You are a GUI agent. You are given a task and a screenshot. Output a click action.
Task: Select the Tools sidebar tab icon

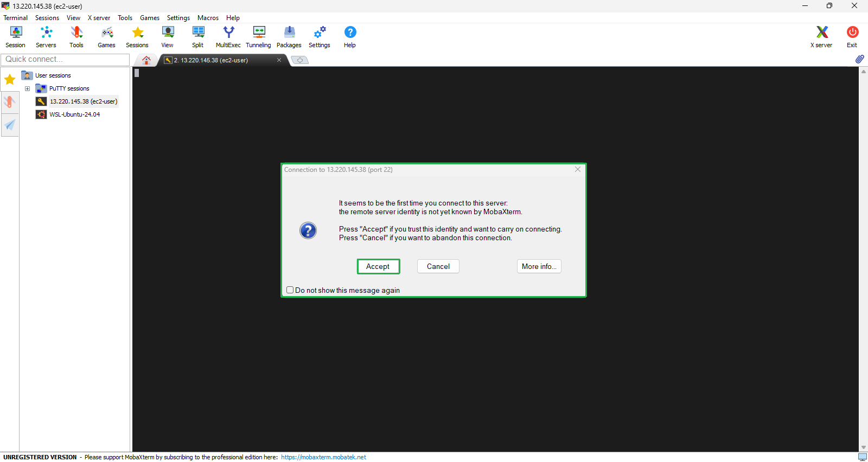point(10,102)
